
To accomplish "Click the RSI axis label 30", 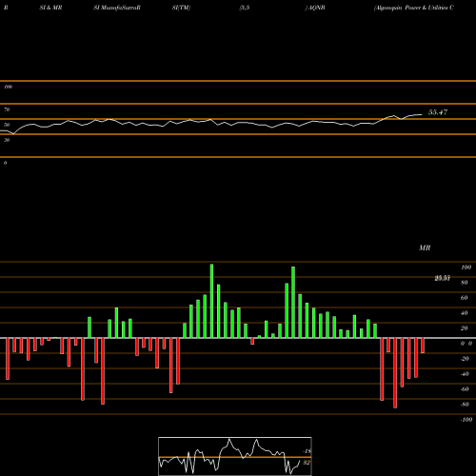I will pyautogui.click(x=7, y=140).
